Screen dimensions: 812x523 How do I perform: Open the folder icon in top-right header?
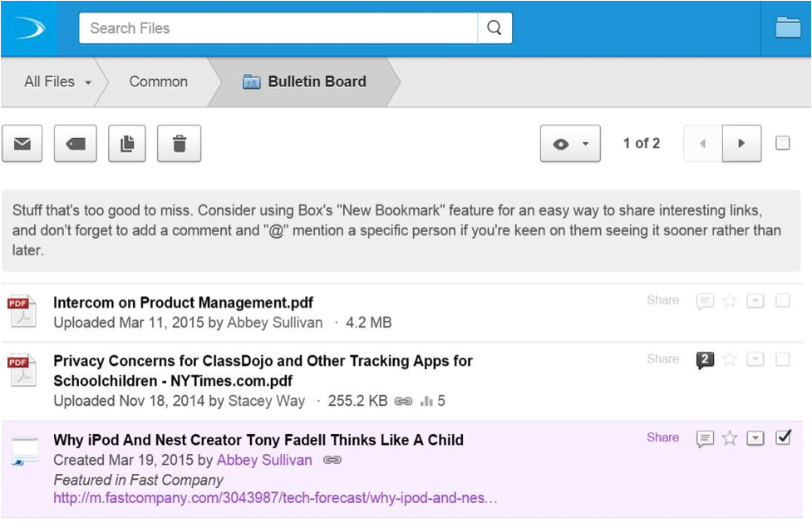[787, 28]
